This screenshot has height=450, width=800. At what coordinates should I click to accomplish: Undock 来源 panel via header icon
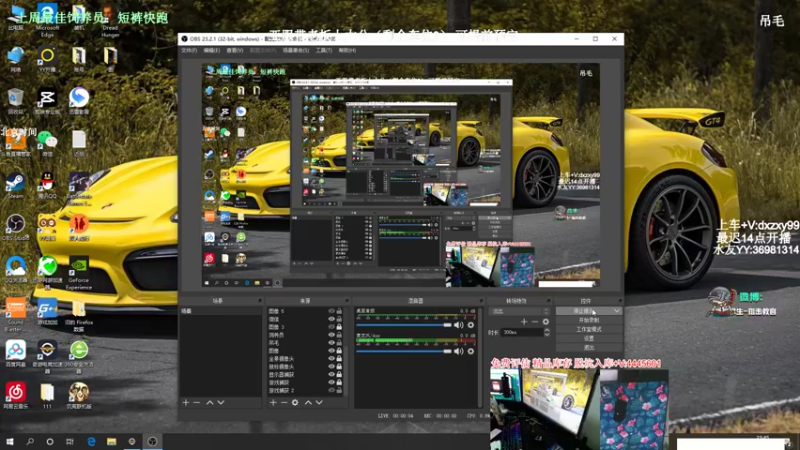pos(347,301)
